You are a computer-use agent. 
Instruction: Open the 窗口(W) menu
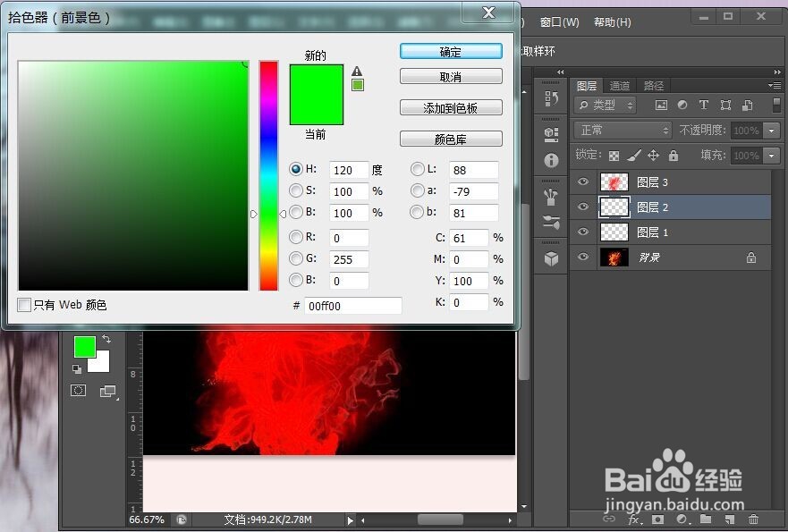point(559,22)
